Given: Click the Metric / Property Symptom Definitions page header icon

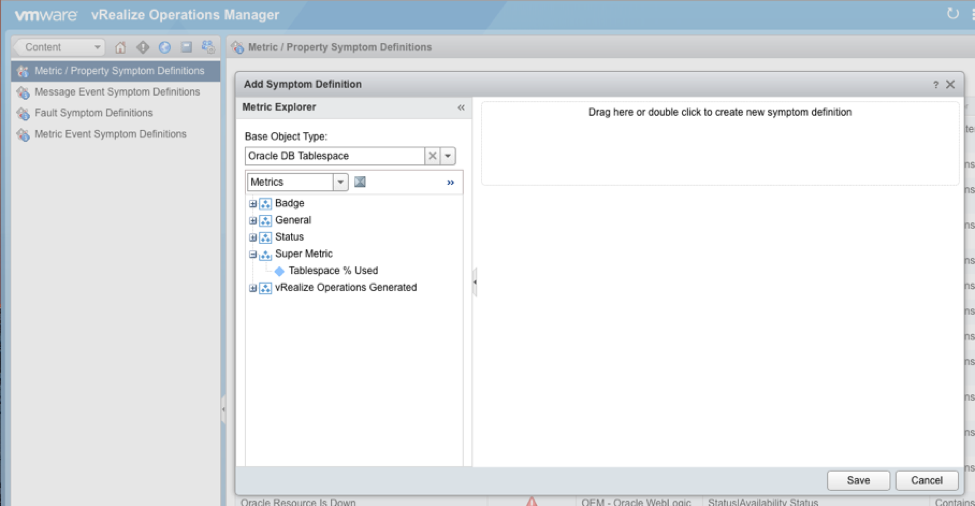Looking at the screenshot, I should tap(238, 47).
